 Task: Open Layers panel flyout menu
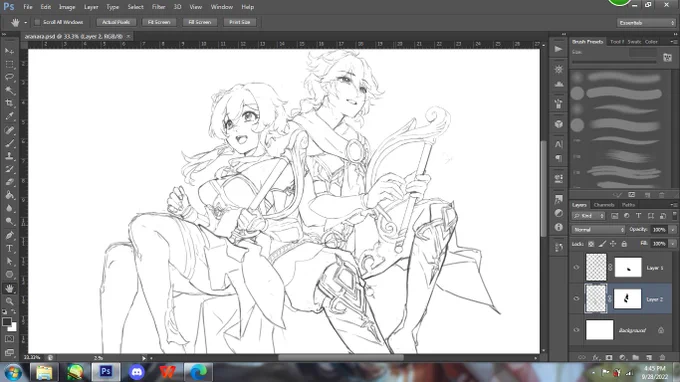[x=674, y=205]
